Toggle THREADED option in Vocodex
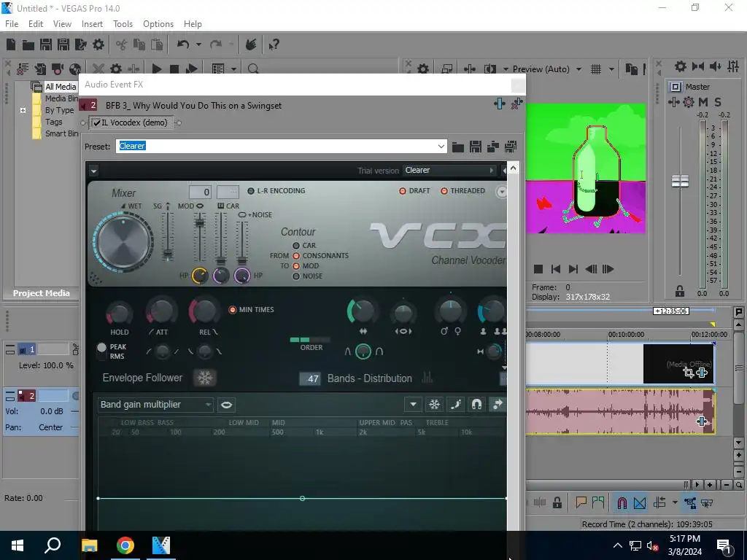Viewport: 747px width, 560px height. 444,191
